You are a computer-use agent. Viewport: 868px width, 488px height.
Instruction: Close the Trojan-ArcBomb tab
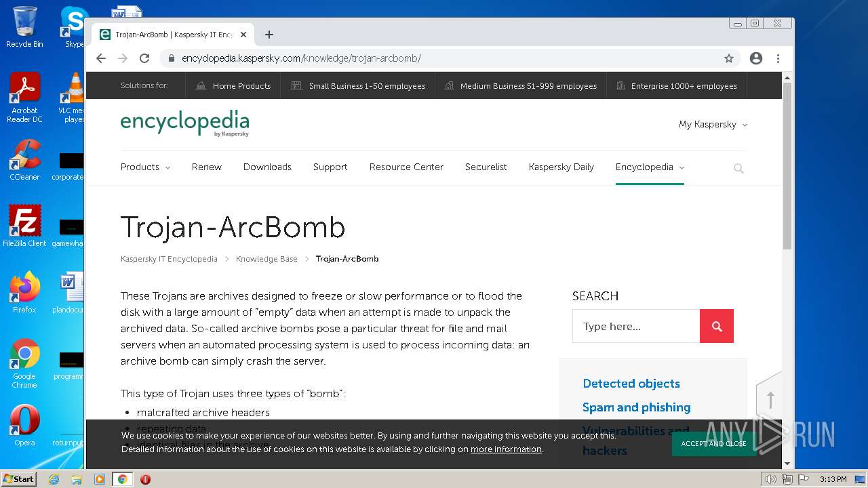[243, 35]
